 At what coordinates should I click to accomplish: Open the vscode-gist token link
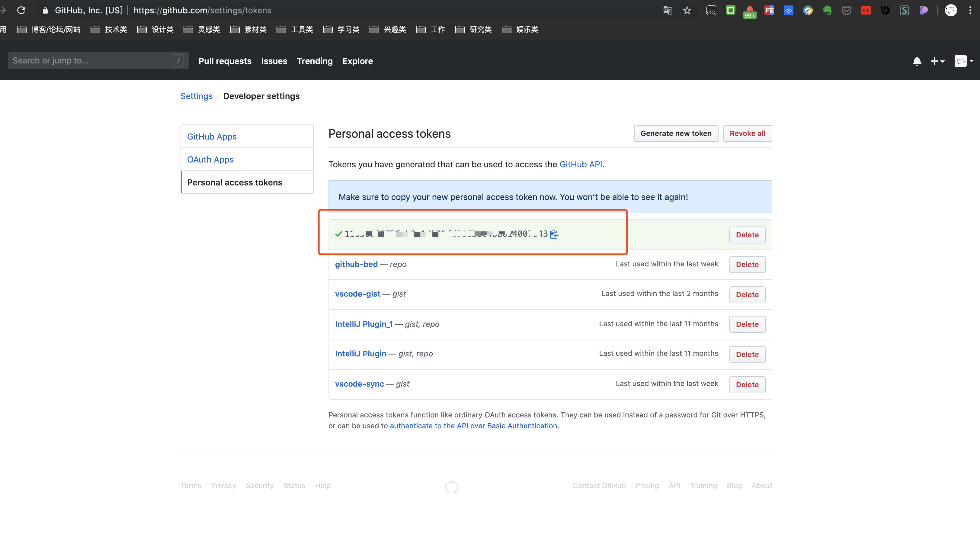pyautogui.click(x=357, y=294)
